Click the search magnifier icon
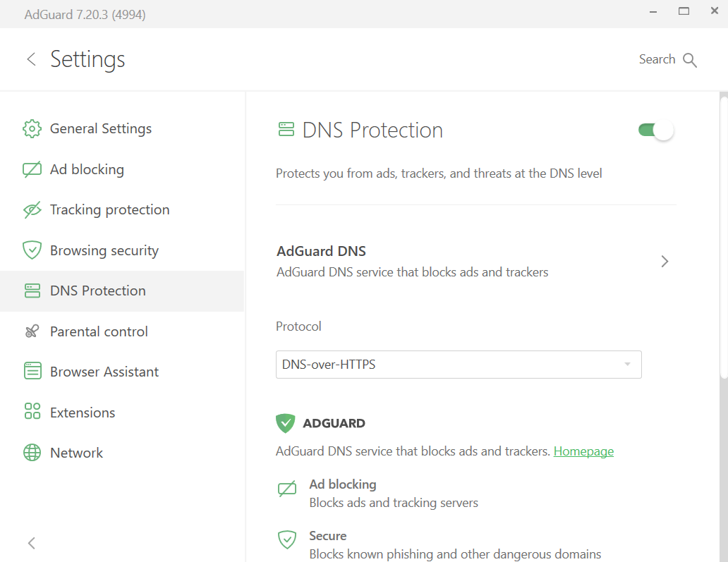The image size is (728, 562). (690, 60)
